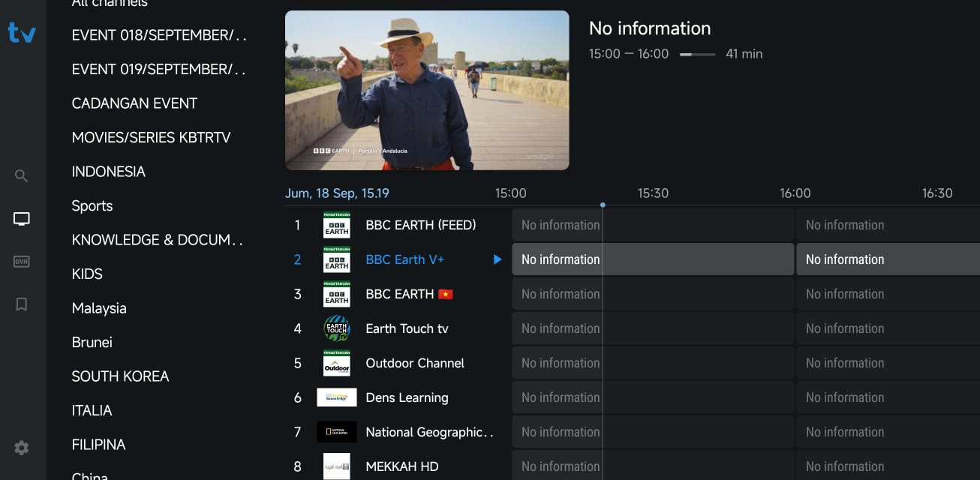Select the Sports category
Screen dimensions: 980x480
(x=92, y=206)
